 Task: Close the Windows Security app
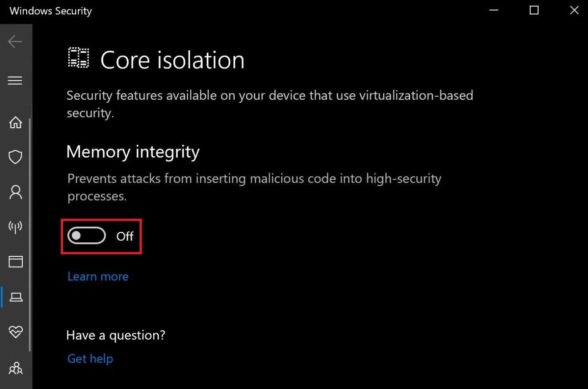coord(574,10)
